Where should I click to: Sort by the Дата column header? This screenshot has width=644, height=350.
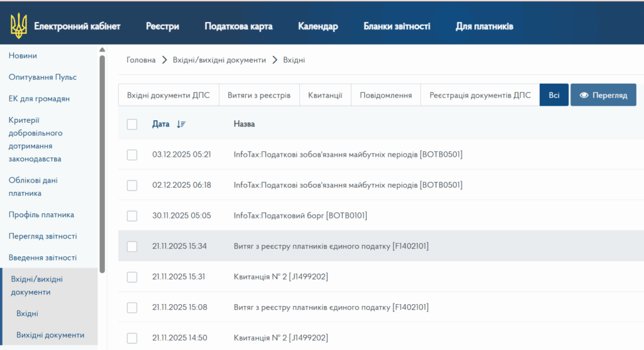(161, 124)
